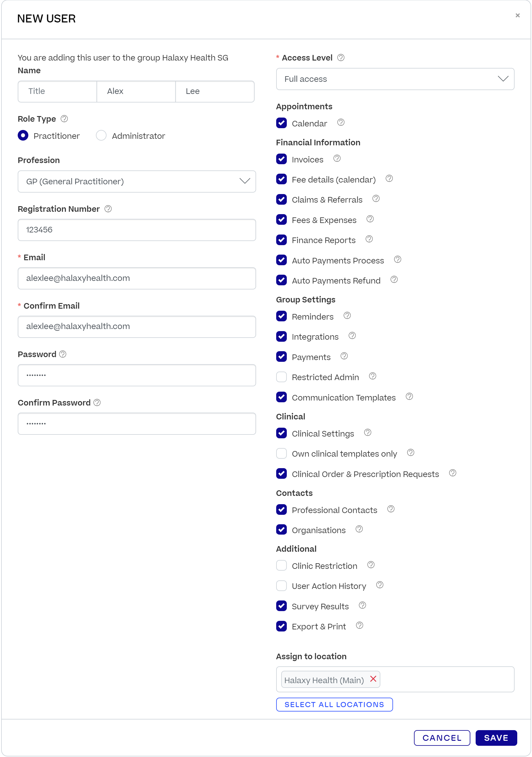532x757 pixels.
Task: Open the Access Level dropdown
Action: (395, 79)
